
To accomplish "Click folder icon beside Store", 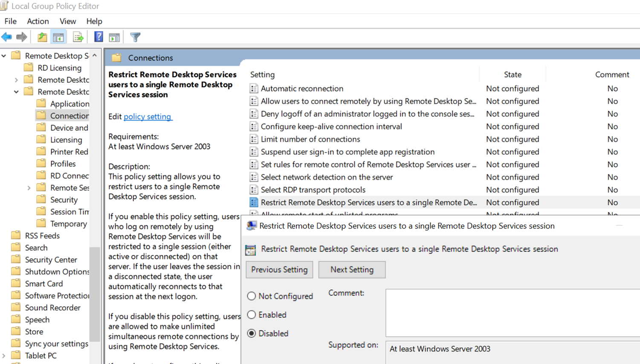I will click(x=16, y=331).
